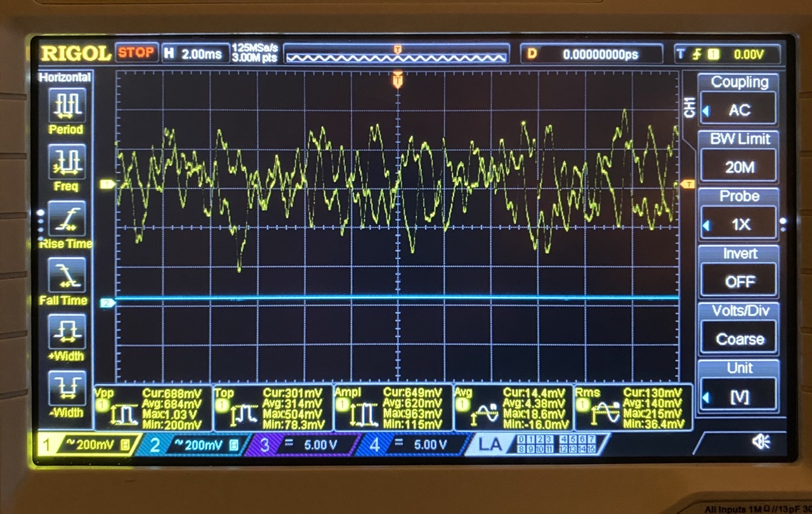The width and height of the screenshot is (812, 514).
Task: Select channel 1 tab at 200mV
Action: tap(89, 445)
